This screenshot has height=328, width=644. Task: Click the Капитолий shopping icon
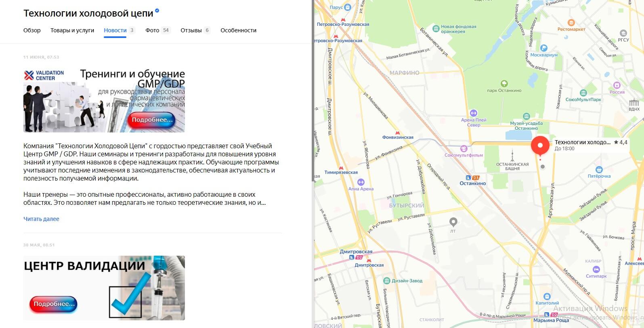point(547,296)
